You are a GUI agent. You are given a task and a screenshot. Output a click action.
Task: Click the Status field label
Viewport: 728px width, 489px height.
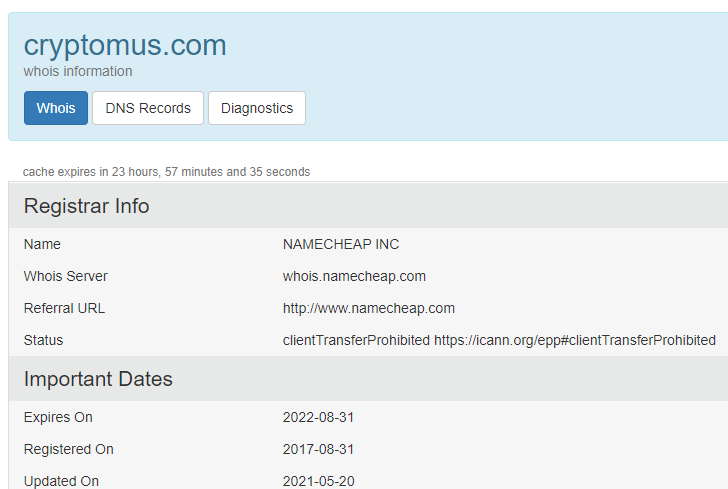pos(43,340)
